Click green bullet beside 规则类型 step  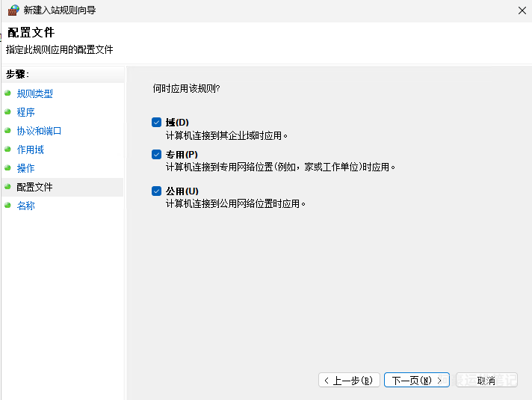click(x=7, y=93)
